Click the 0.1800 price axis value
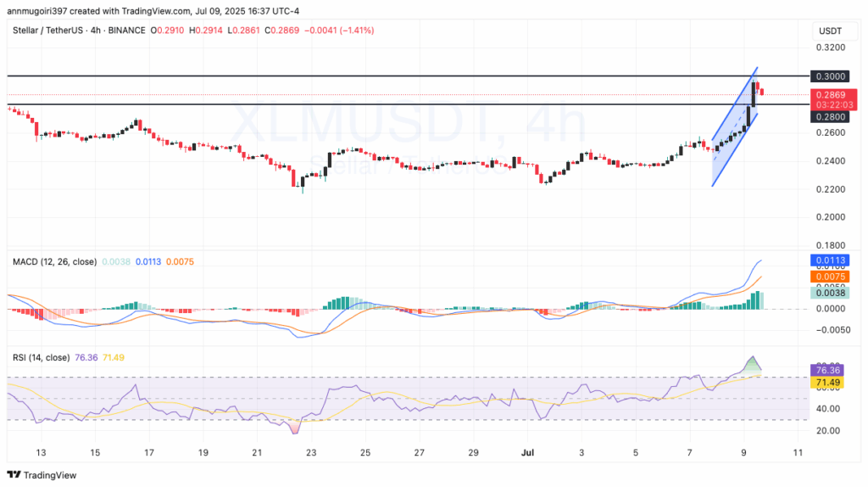This screenshot has width=868, height=487. (x=831, y=245)
